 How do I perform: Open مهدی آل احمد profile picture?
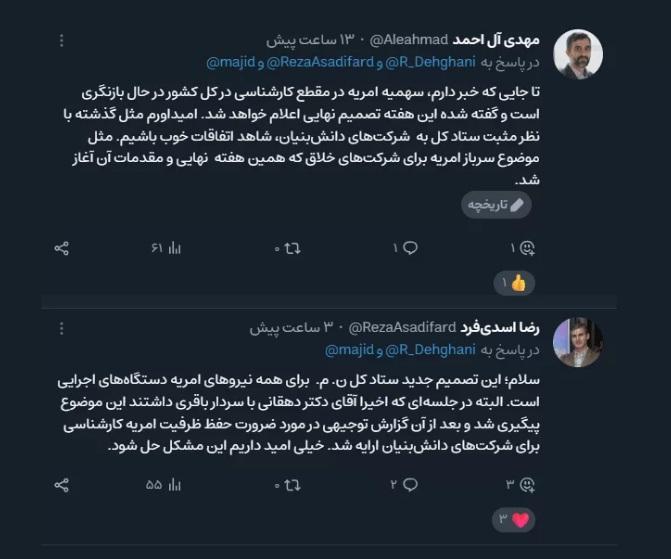(x=578, y=54)
